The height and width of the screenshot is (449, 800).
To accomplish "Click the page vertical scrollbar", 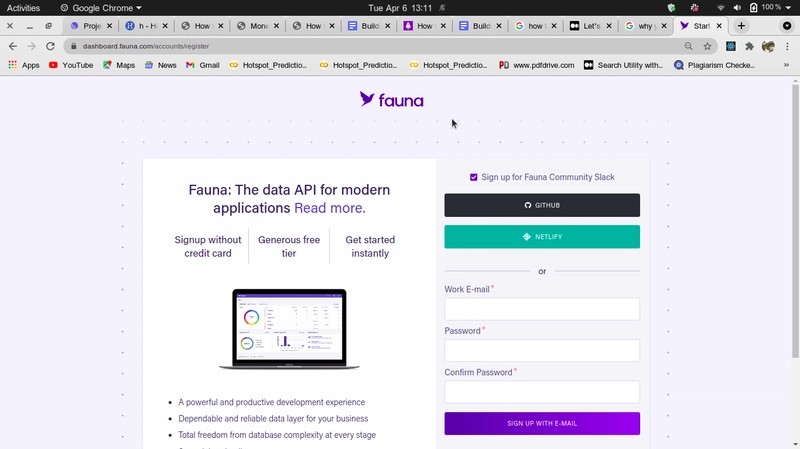I will [x=795, y=220].
